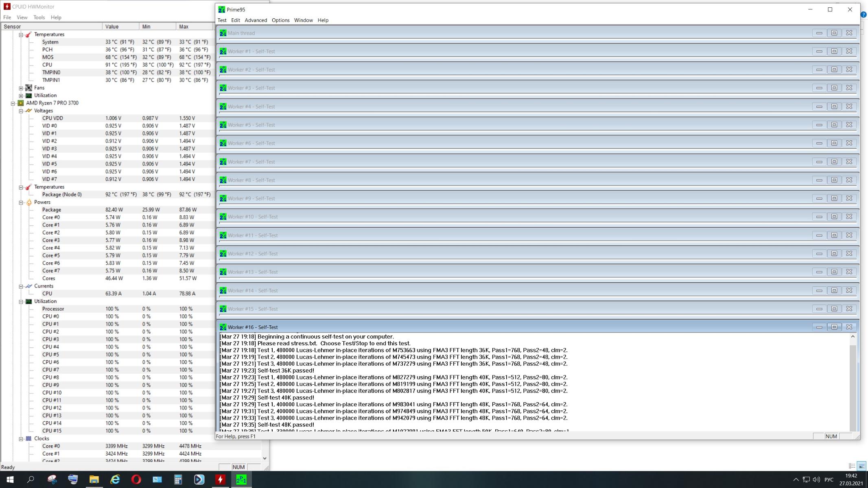
Task: Launch Internet Explorer from taskbar
Action: [x=115, y=479]
